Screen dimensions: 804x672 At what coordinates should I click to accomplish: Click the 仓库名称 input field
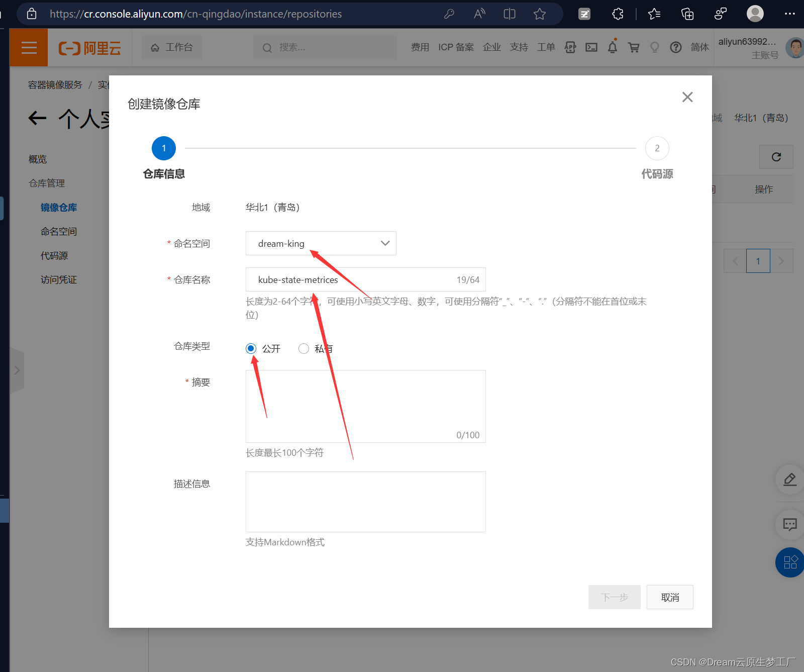pyautogui.click(x=365, y=279)
